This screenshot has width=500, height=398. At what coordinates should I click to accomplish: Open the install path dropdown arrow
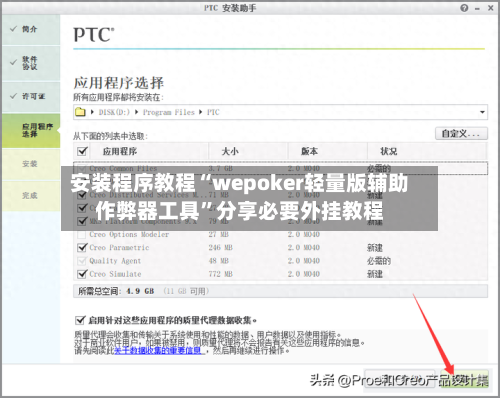[482, 112]
